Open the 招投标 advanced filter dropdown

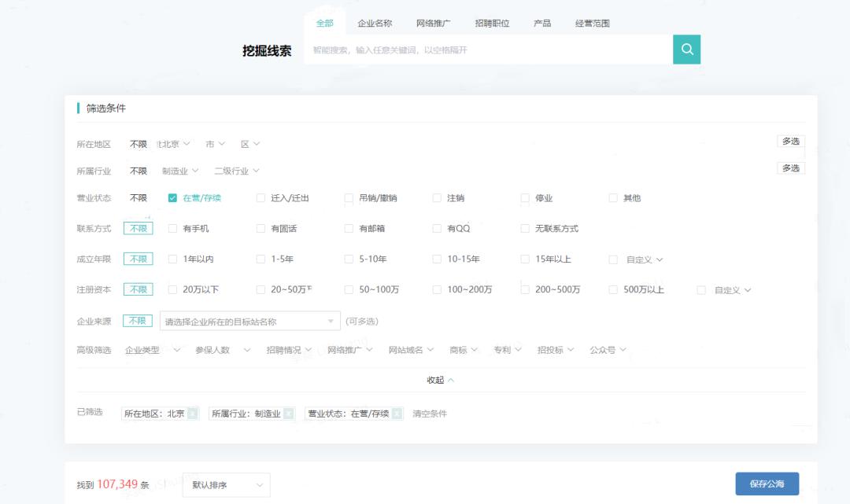pyautogui.click(x=555, y=350)
